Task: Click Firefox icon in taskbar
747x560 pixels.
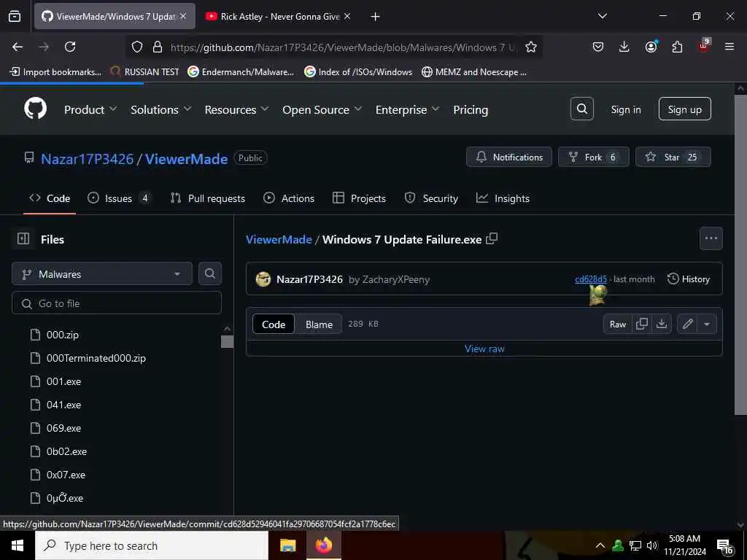Action: pos(324,545)
